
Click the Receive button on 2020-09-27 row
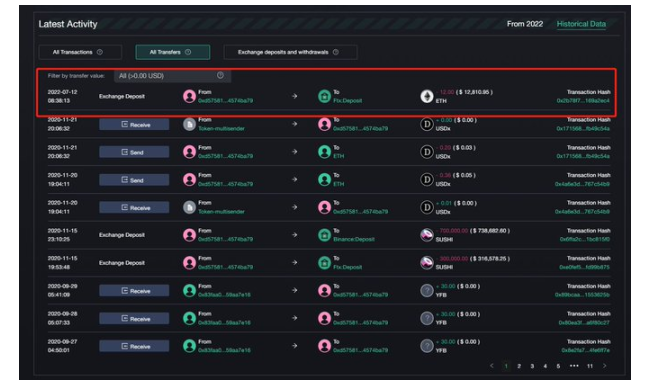134,346
